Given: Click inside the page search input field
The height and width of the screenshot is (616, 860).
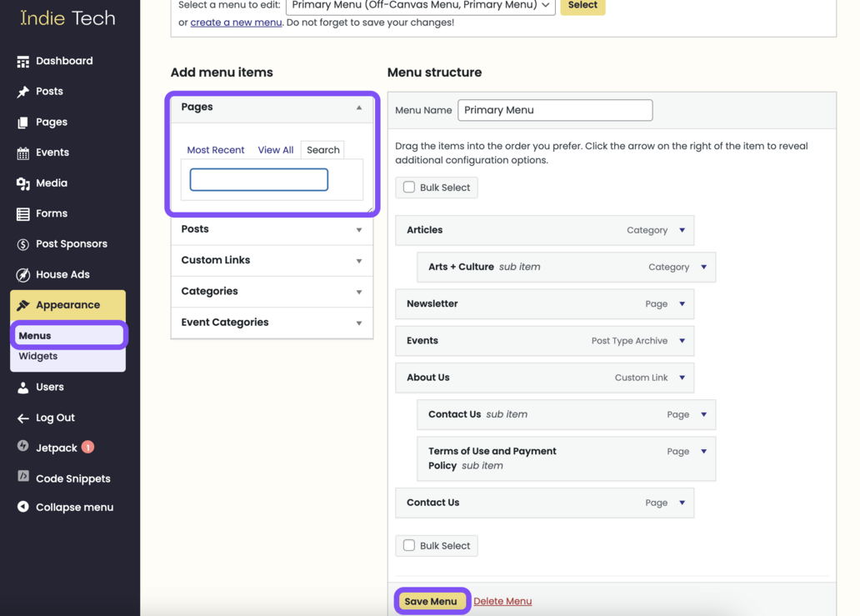Looking at the screenshot, I should (x=258, y=179).
